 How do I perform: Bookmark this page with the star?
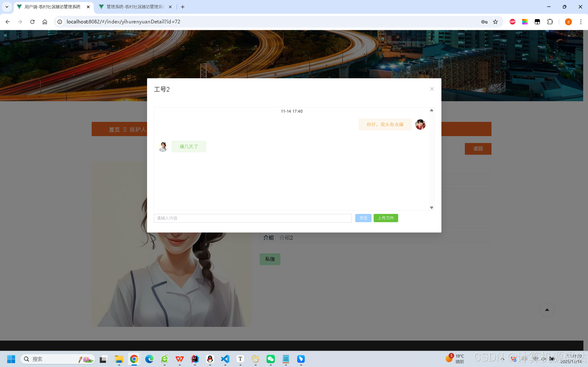(x=495, y=22)
